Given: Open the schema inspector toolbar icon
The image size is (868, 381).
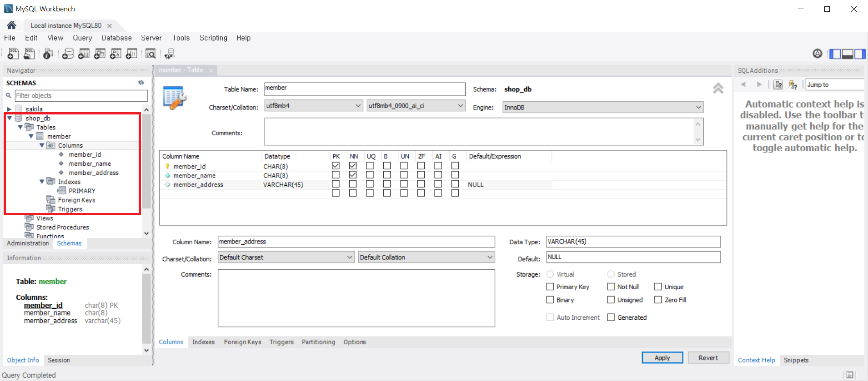Looking at the screenshot, I should 48,54.
